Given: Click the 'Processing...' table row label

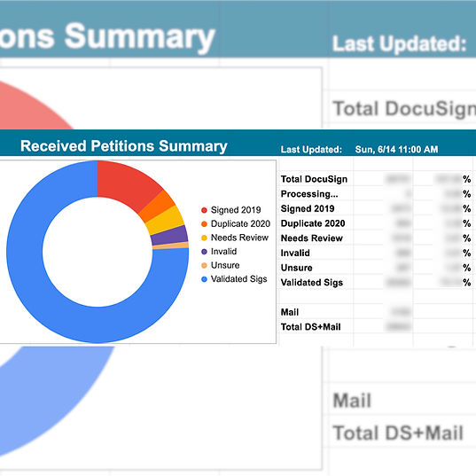Looking at the screenshot, I should [x=309, y=193].
